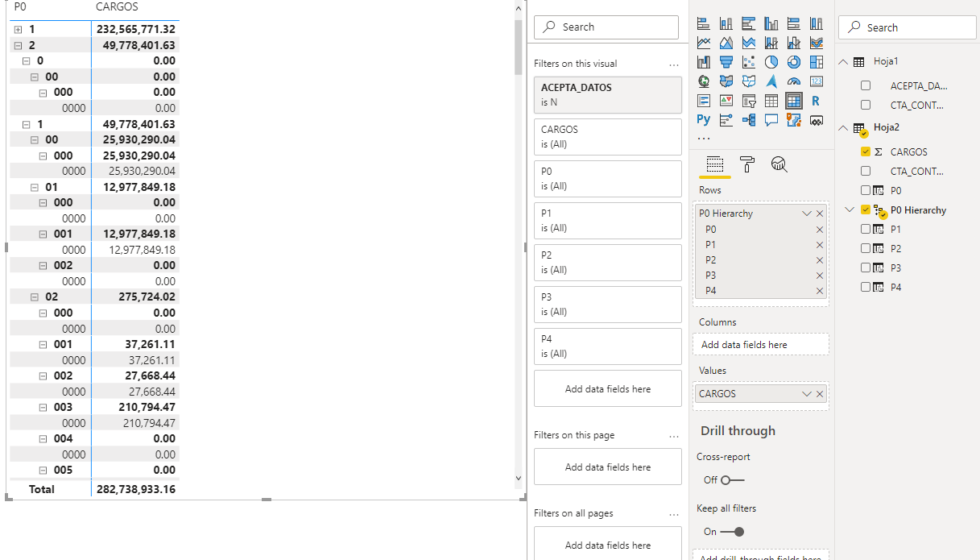980x560 pixels.
Task: Collapse the P0 Hierarchy field tree
Action: (849, 209)
